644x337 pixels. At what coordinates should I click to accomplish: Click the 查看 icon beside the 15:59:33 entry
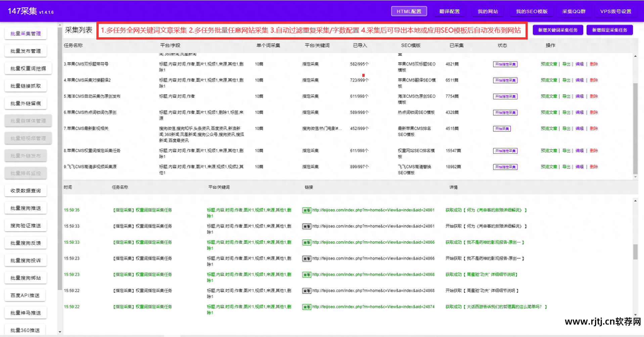tap(307, 226)
